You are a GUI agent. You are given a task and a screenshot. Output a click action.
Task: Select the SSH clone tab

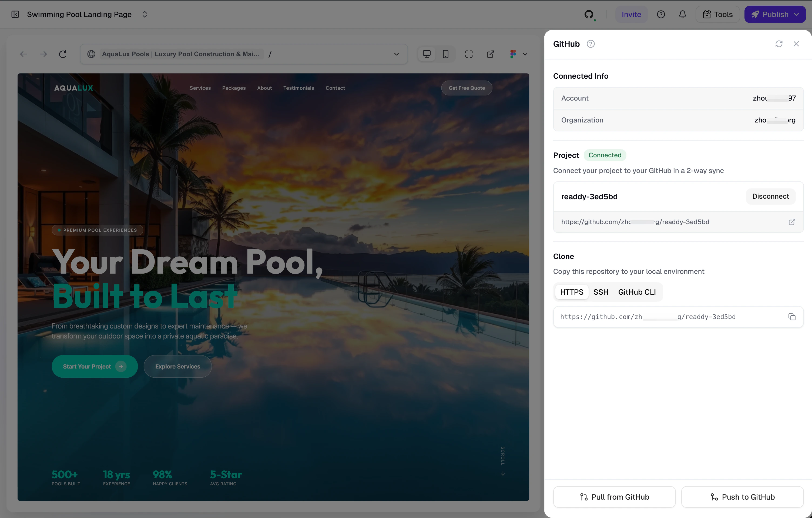coord(600,292)
